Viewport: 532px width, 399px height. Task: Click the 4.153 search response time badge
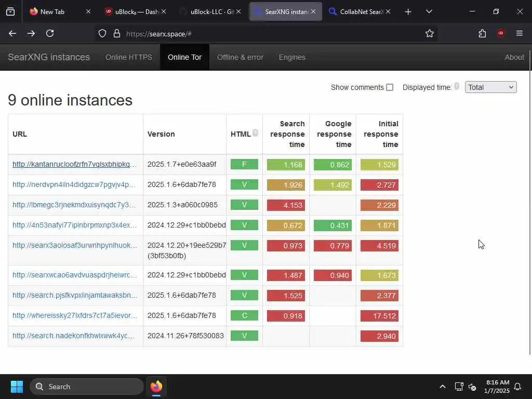[x=286, y=205]
